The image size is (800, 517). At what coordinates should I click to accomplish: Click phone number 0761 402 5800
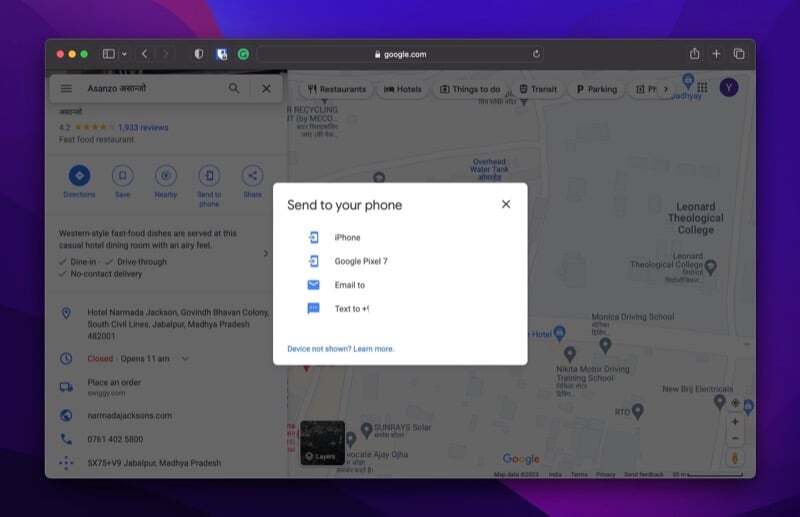115,439
